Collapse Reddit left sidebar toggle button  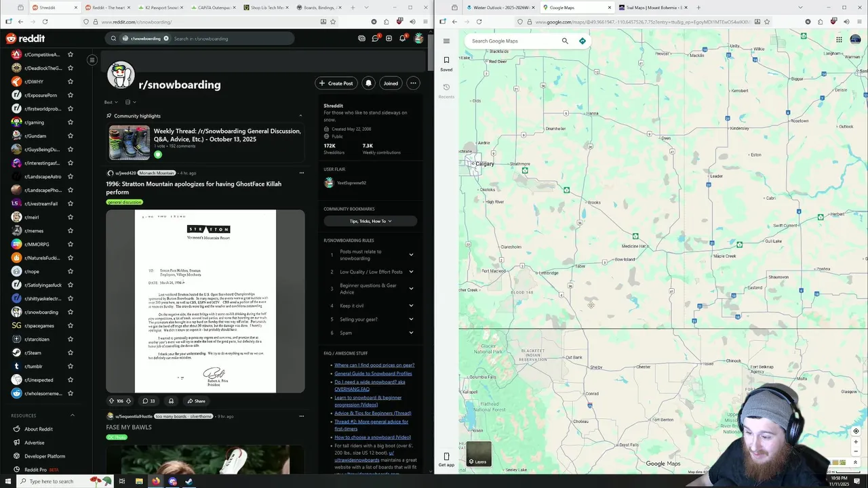[x=92, y=60]
